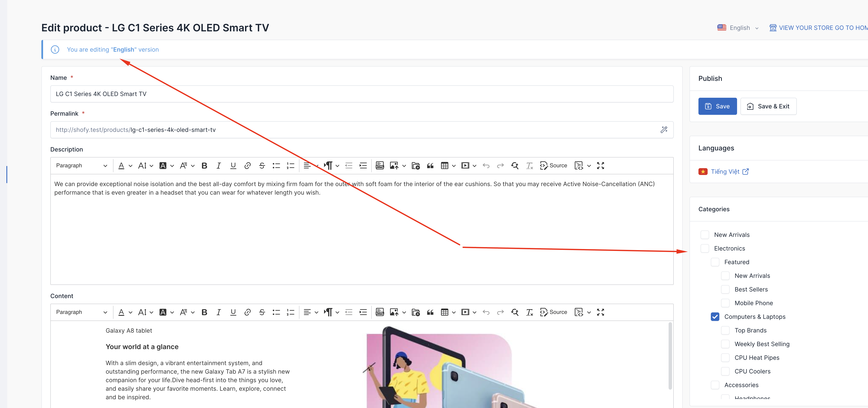Undo last change in Content editor
This screenshot has width=868, height=408.
486,312
